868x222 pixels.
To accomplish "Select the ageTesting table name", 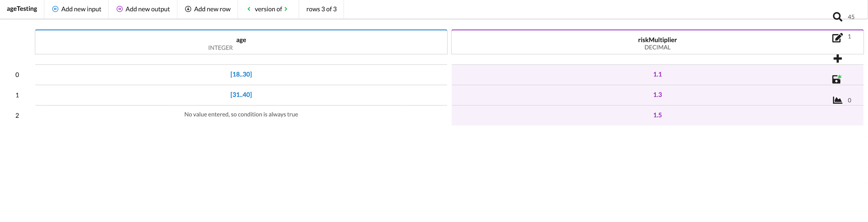I will tap(22, 9).
